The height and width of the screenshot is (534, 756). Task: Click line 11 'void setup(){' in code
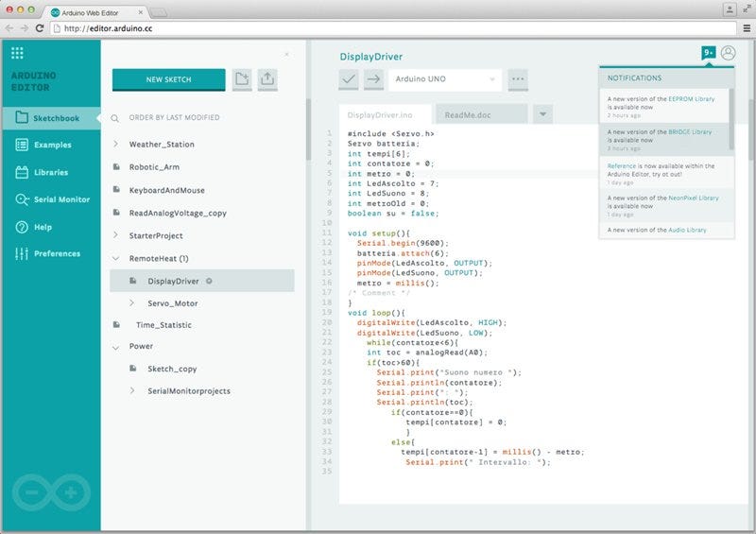(379, 233)
